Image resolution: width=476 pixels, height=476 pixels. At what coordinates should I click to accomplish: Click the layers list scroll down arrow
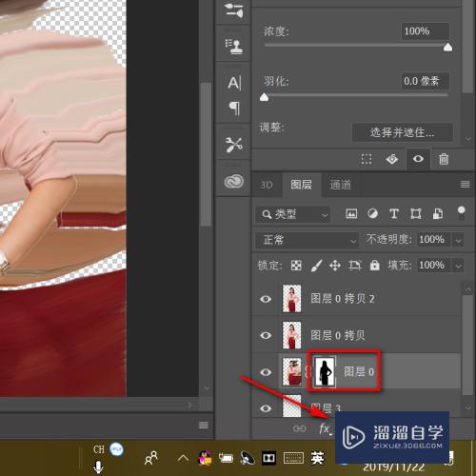coord(468,407)
